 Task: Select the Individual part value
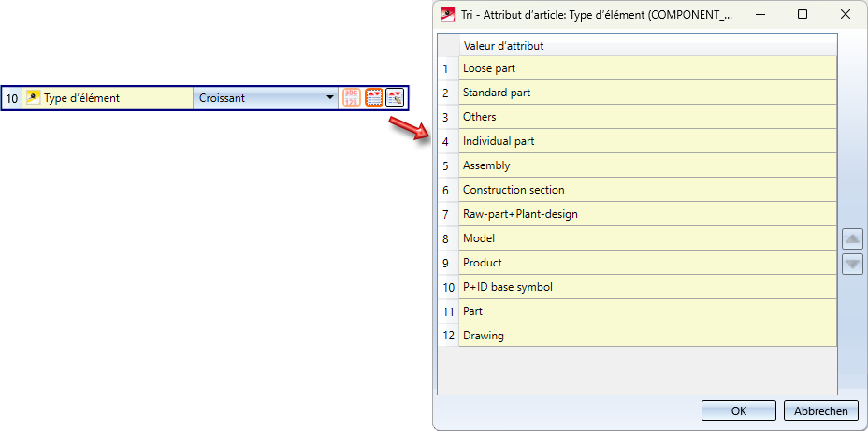(x=647, y=141)
